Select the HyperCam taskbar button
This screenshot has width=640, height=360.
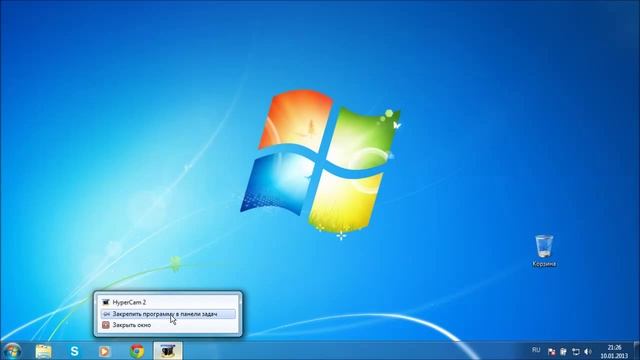pyautogui.click(x=168, y=351)
